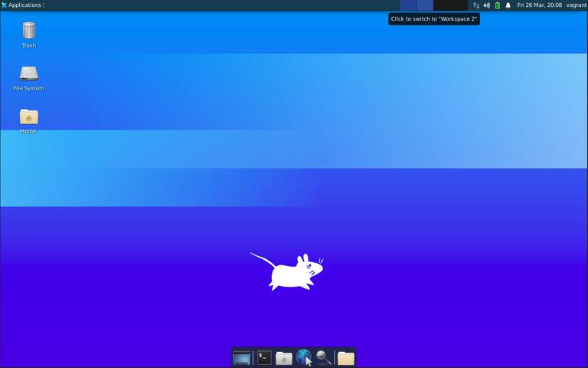This screenshot has height=368, width=588.
Task: Expand the directory menu folder in dock
Action: (346, 358)
